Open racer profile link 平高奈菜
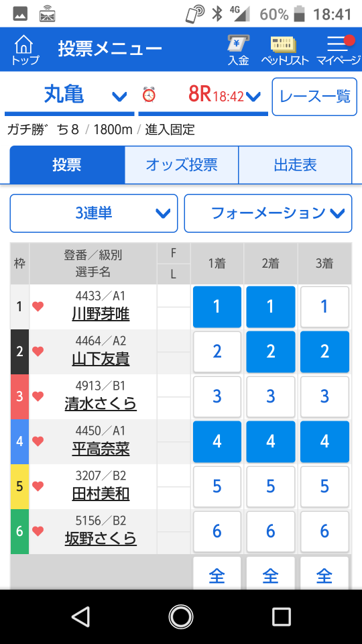362x644 pixels. pyautogui.click(x=101, y=449)
